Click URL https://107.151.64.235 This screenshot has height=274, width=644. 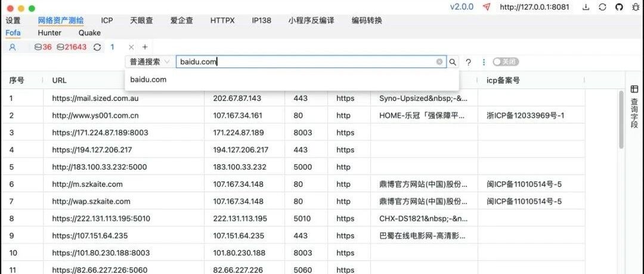click(89, 236)
